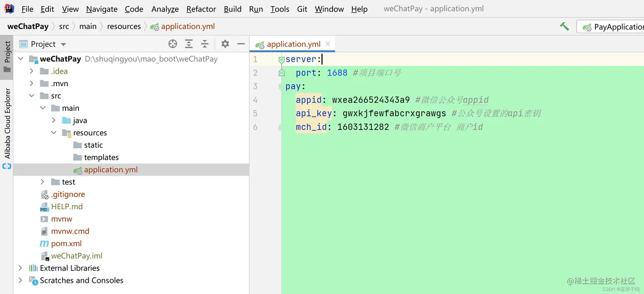Select the templates folder in tree
This screenshot has width=644, height=294.
[101, 158]
